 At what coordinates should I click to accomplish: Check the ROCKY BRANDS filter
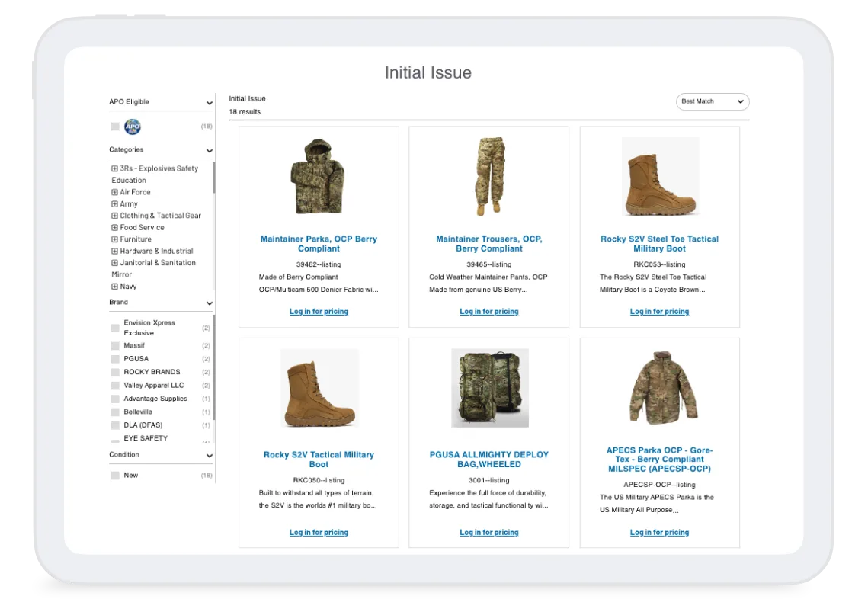[x=115, y=372]
